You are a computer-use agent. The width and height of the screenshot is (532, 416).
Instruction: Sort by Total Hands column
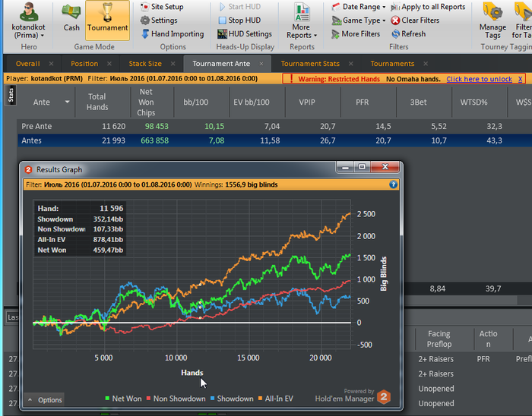tap(97, 102)
